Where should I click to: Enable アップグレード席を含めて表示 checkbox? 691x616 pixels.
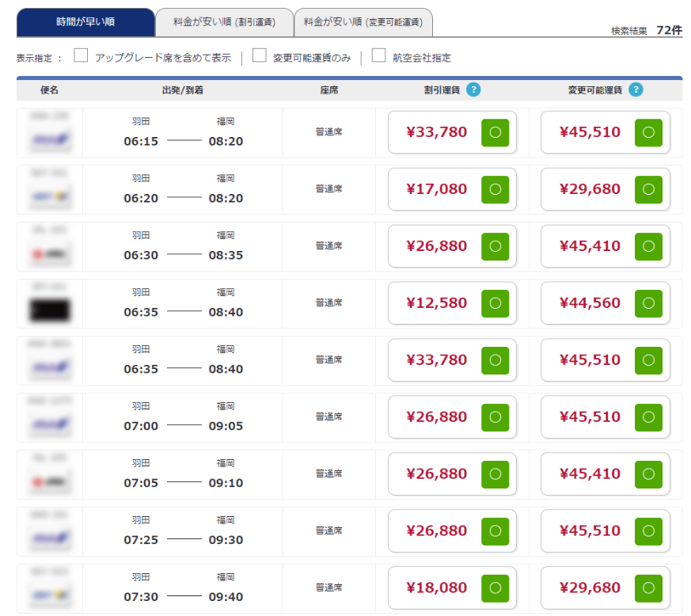click(81, 55)
